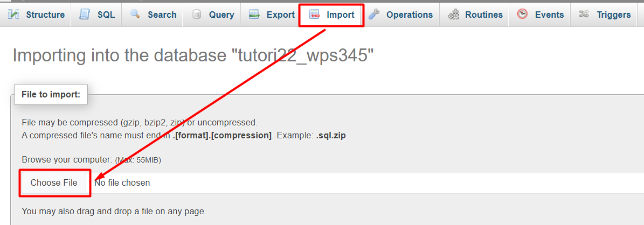Click the Choose File button
This screenshot has width=644, height=225.
pyautogui.click(x=54, y=182)
